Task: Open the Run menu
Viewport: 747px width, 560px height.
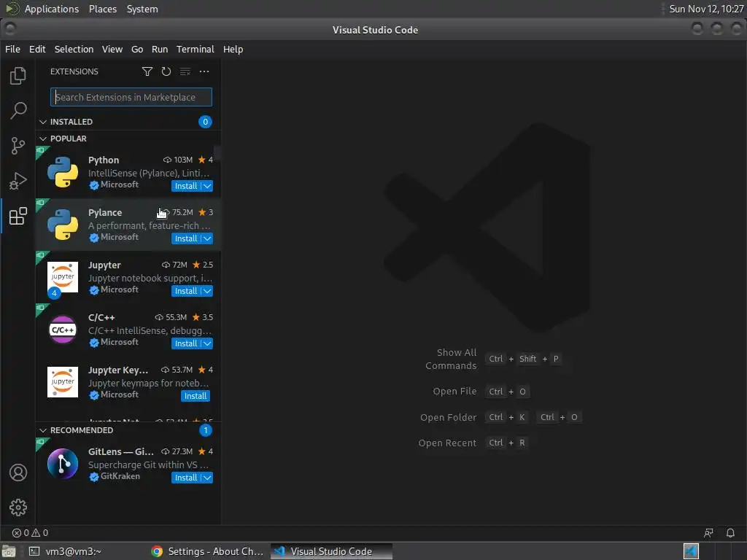Action: (x=160, y=49)
